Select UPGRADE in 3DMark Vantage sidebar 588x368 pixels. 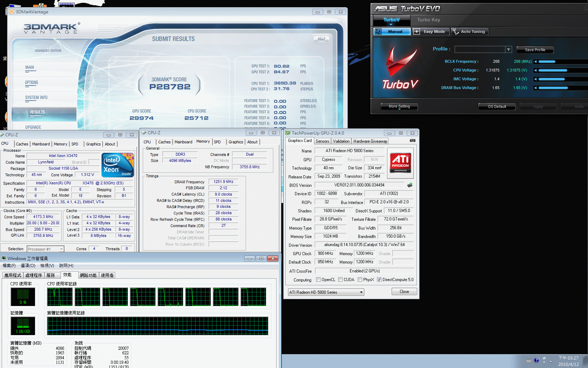click(33, 127)
